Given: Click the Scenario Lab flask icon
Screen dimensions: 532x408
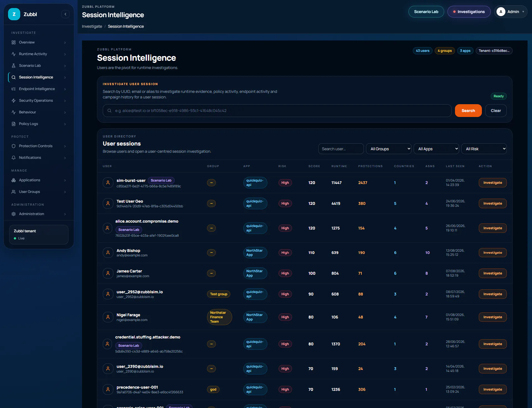Looking at the screenshot, I should pyautogui.click(x=14, y=66).
